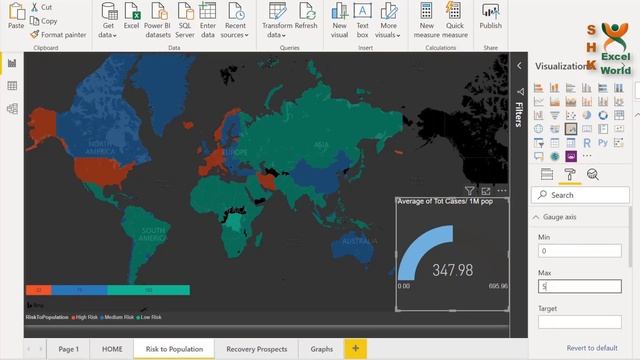Open Power BI datasets
640x360 pixels.
(158, 20)
